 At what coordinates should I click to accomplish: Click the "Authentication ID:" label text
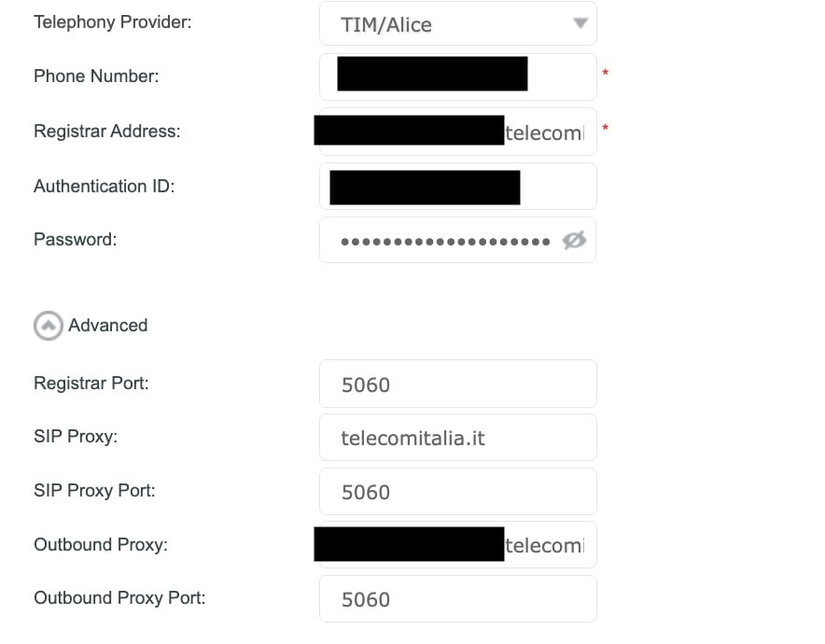[x=105, y=187]
